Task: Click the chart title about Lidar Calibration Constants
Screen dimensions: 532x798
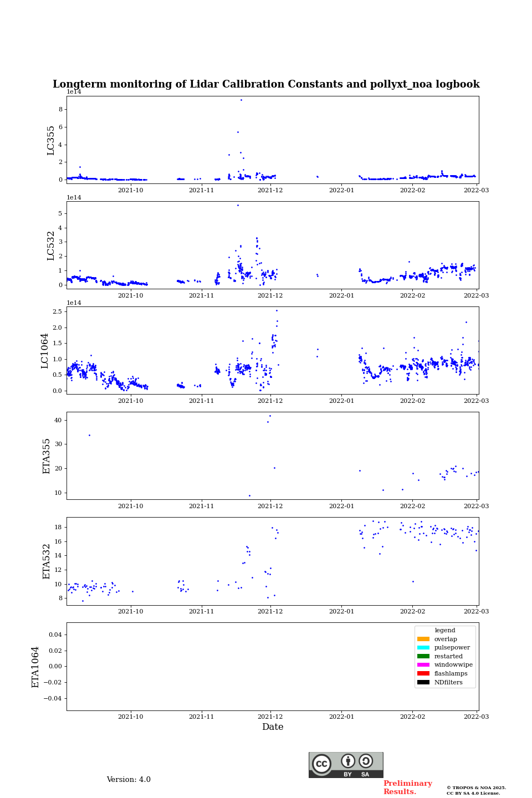Action: [266, 84]
